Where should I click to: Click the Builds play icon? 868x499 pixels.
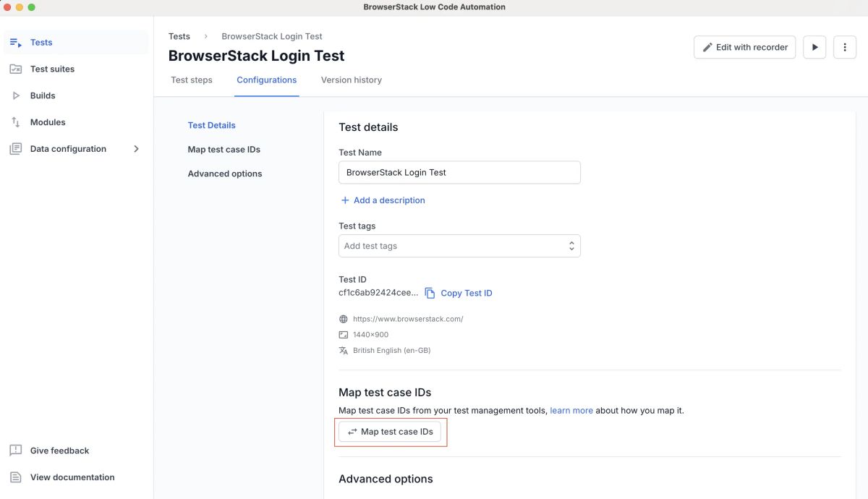[x=15, y=95]
